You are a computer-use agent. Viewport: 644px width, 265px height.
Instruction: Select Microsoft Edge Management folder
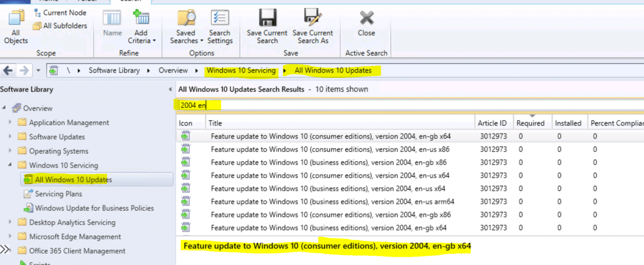point(75,236)
